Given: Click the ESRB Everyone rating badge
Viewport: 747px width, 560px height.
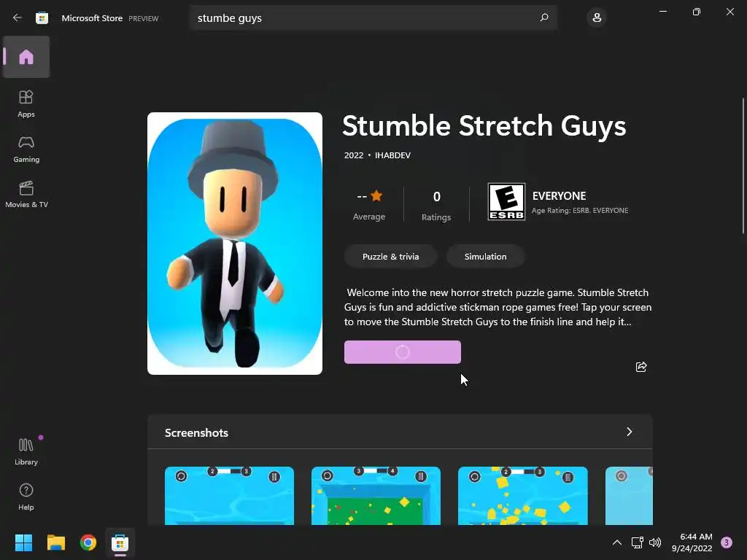Looking at the screenshot, I should pos(506,201).
